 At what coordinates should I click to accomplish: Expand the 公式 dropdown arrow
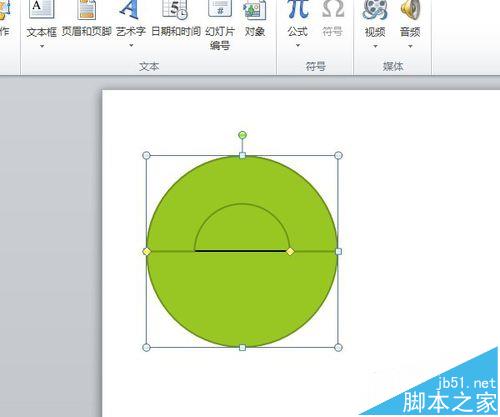(x=298, y=45)
